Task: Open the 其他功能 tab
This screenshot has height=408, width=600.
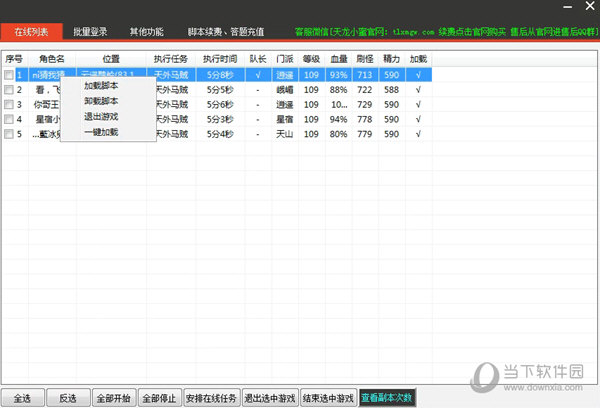Action: click(147, 32)
